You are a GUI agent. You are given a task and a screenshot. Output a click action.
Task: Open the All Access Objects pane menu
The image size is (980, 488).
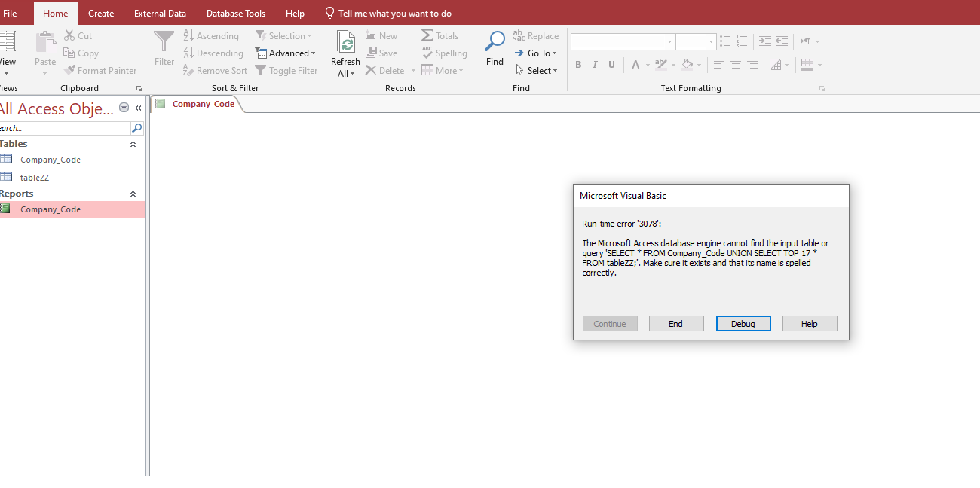point(124,108)
